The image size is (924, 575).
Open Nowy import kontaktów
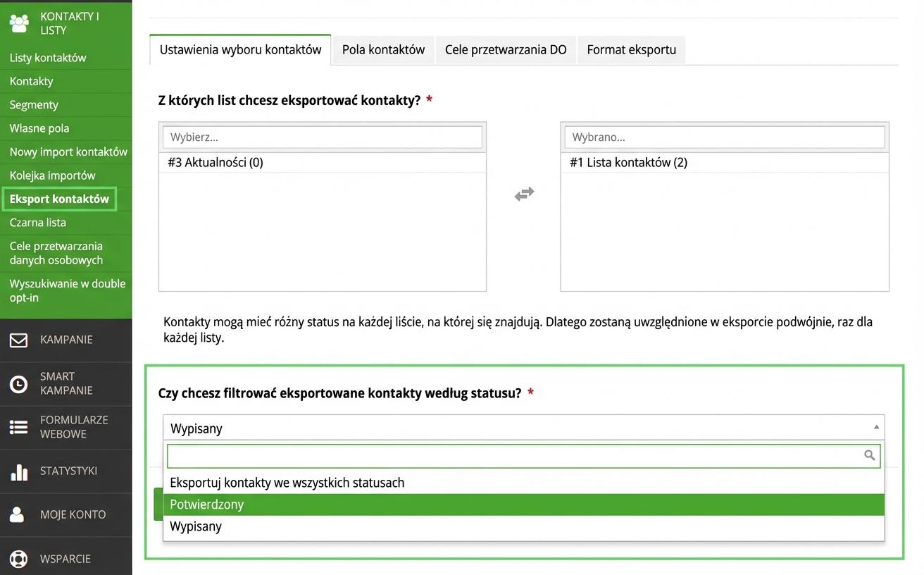point(68,152)
